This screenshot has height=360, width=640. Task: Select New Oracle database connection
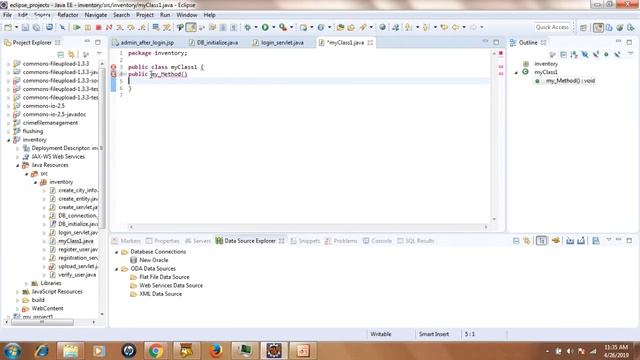point(149,260)
